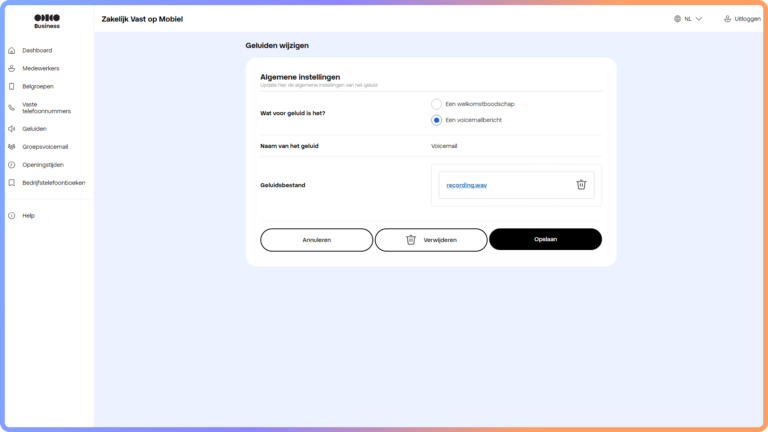This screenshot has width=768, height=432.
Task: Delete recording.wav using its trash icon
Action: pos(581,185)
